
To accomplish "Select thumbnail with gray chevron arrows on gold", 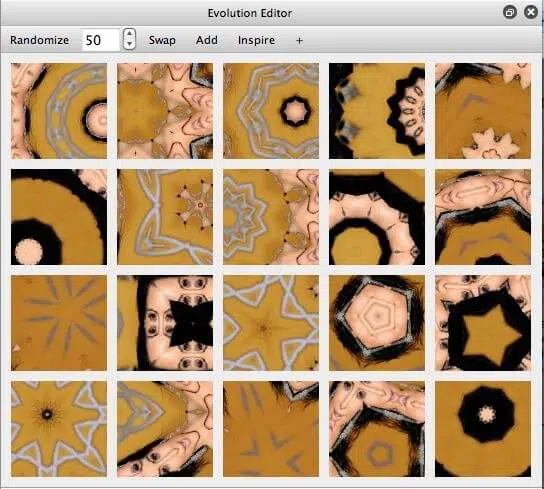I will [x=271, y=429].
